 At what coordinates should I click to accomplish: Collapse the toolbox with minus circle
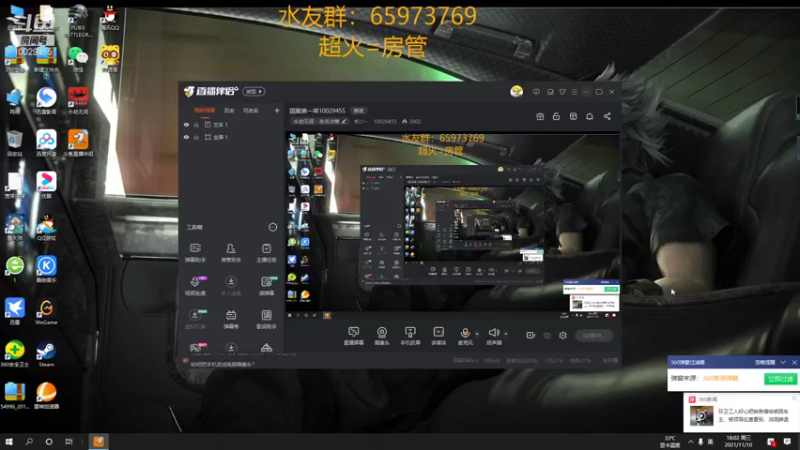(x=272, y=227)
